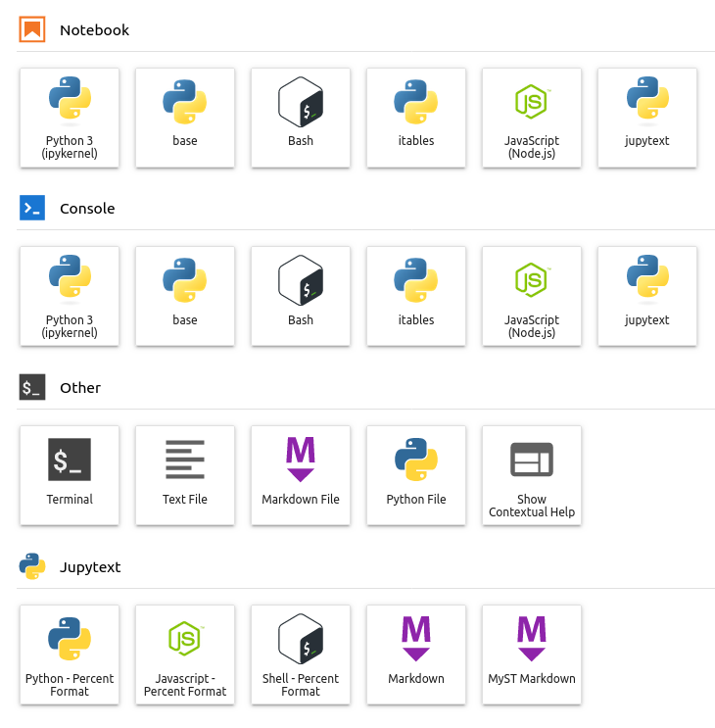Screen dimensions: 715x728
Task: Click the Console section title
Action: coord(87,209)
